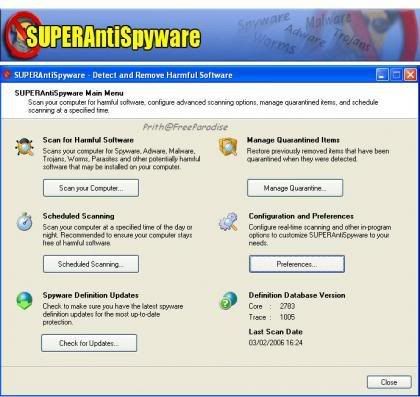Click the Spyware Definition Updates globe icon
Screen dimensions: 420x397
pos(25,301)
